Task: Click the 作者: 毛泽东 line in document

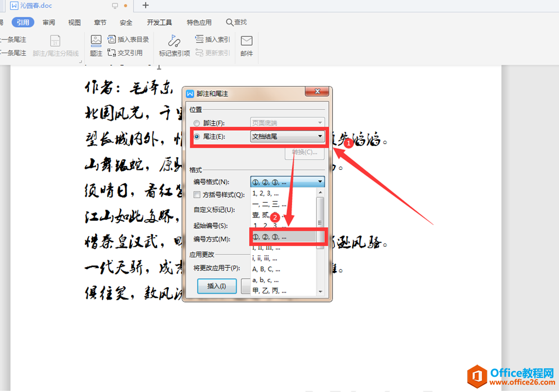Action: (x=129, y=87)
